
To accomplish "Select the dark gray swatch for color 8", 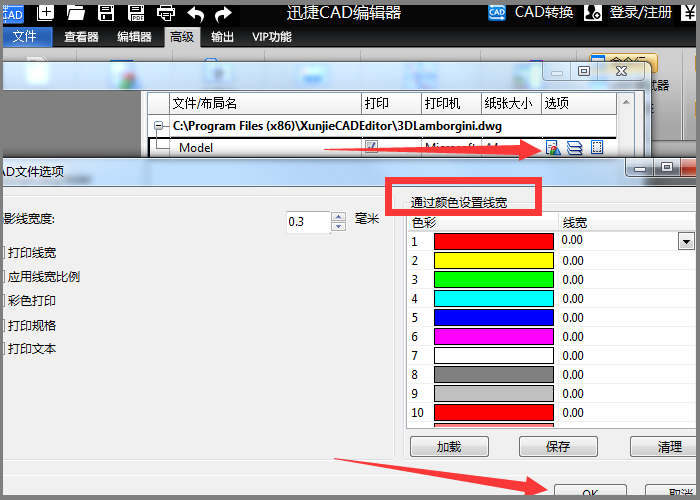I will (494, 374).
